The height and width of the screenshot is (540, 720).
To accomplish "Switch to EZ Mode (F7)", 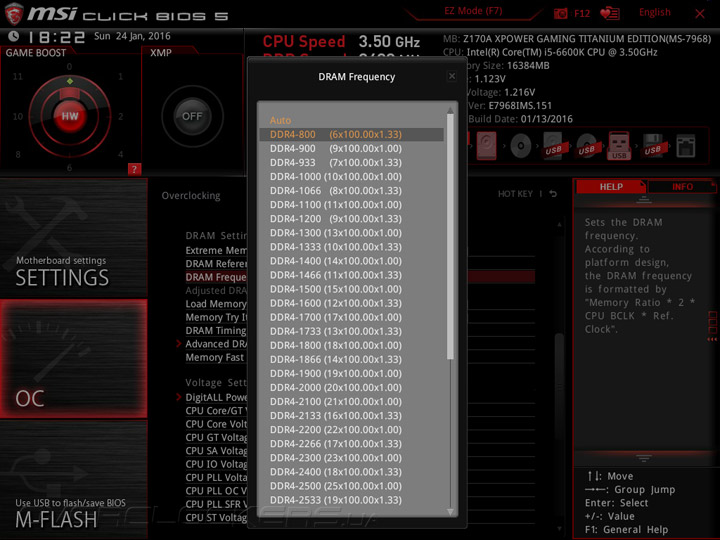I will coord(473,11).
